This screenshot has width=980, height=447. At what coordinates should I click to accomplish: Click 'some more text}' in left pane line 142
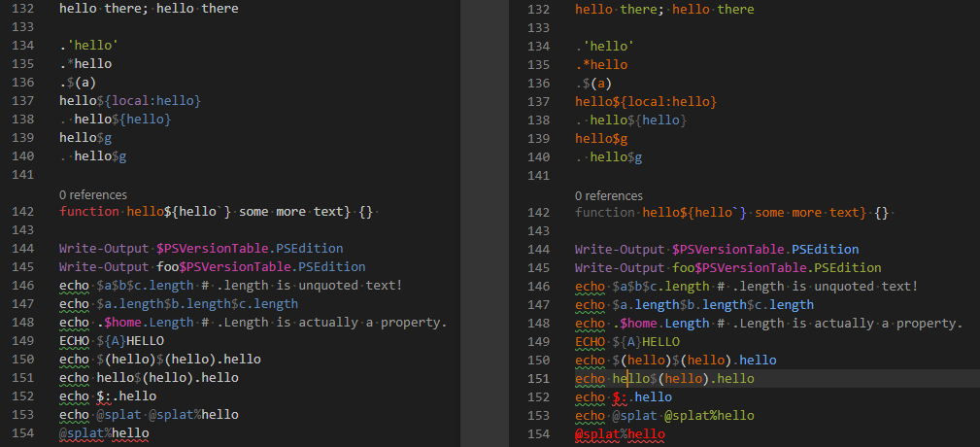pyautogui.click(x=295, y=212)
